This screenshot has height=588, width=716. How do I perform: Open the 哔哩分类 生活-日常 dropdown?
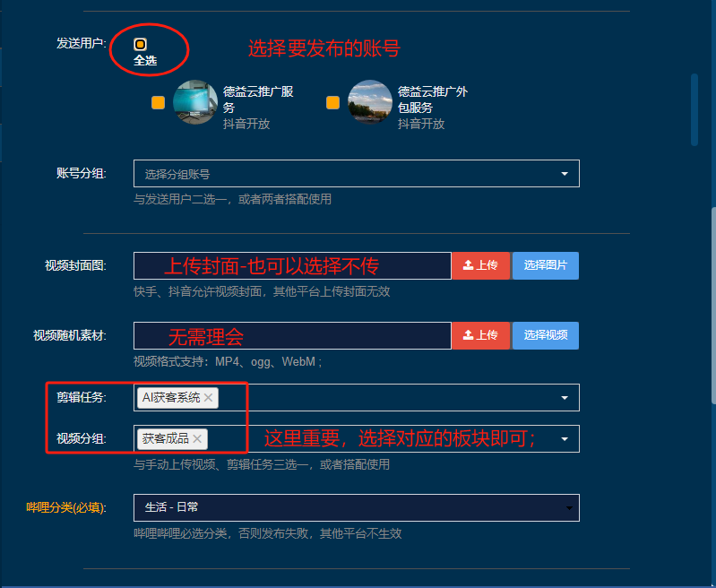tap(356, 507)
